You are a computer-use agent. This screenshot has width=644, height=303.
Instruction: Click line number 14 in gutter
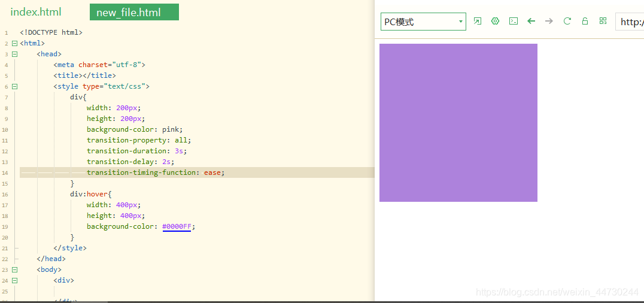point(6,172)
